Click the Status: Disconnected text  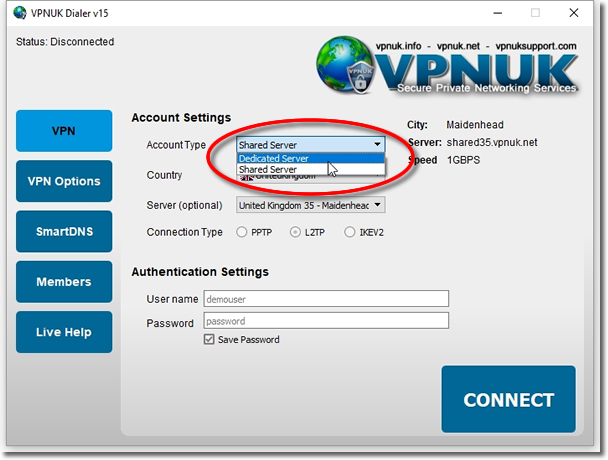pos(65,42)
